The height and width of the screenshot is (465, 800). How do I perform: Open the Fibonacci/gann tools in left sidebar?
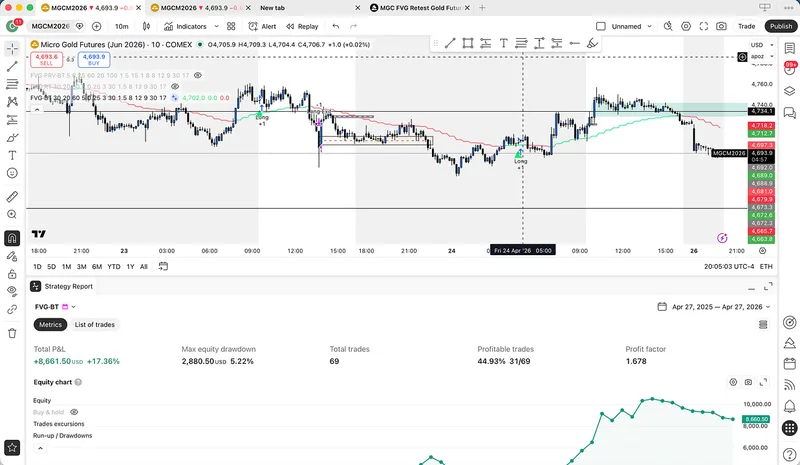click(x=12, y=84)
